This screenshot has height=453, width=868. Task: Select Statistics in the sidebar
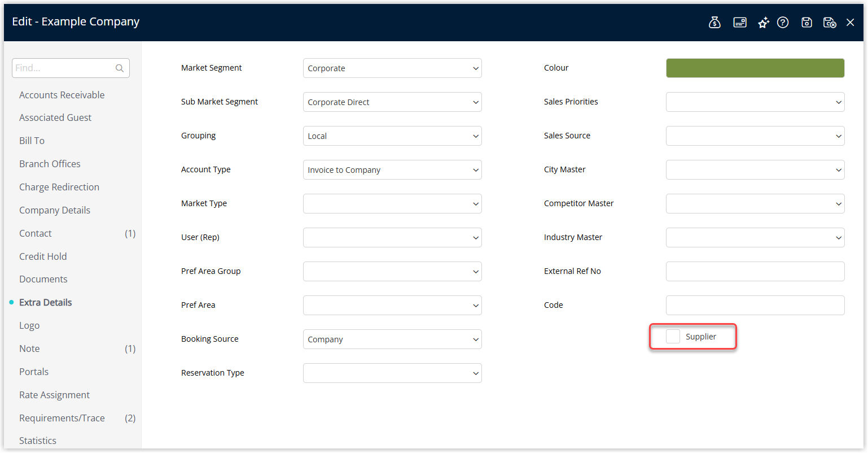tap(38, 441)
